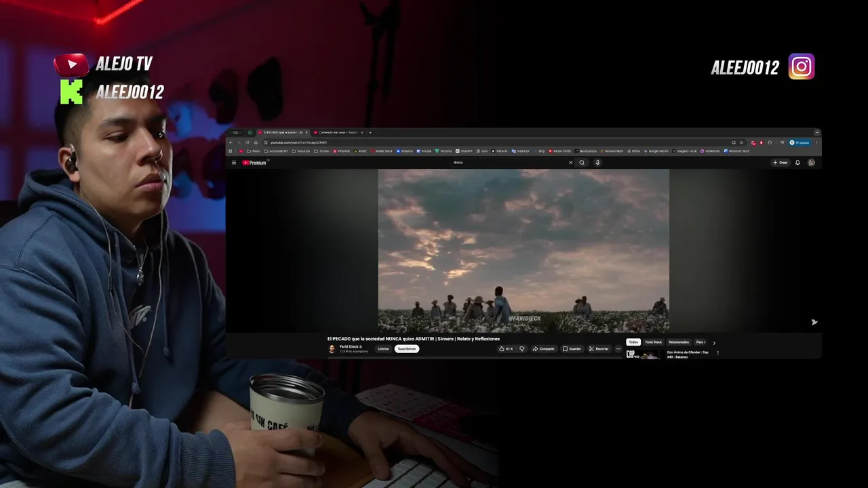Open the Sora bookmark

[x=482, y=151]
